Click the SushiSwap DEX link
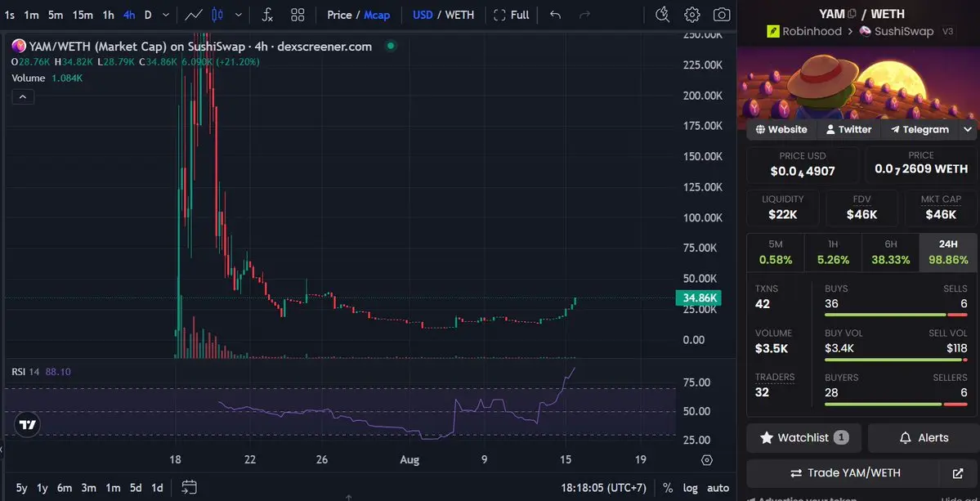Viewport: 980px width, 501px height. 897,31
